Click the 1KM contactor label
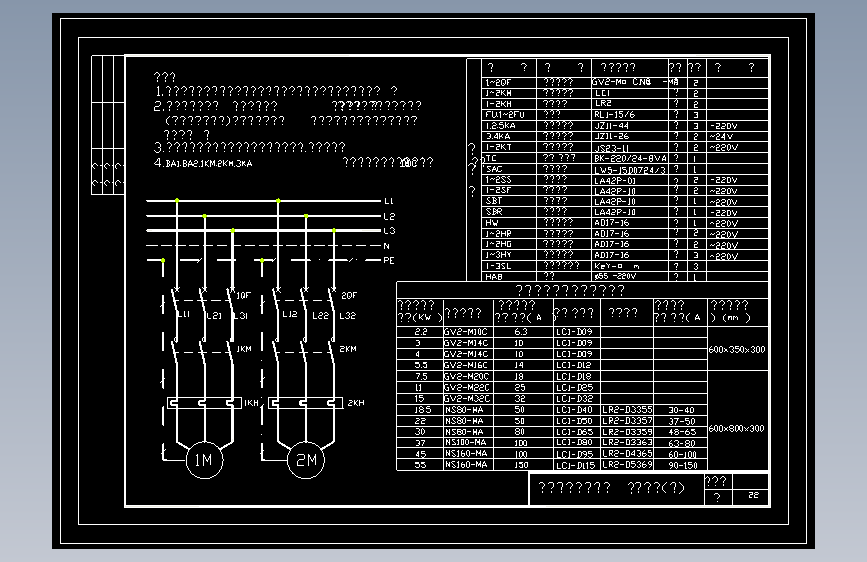The image size is (867, 562). pyautogui.click(x=244, y=349)
